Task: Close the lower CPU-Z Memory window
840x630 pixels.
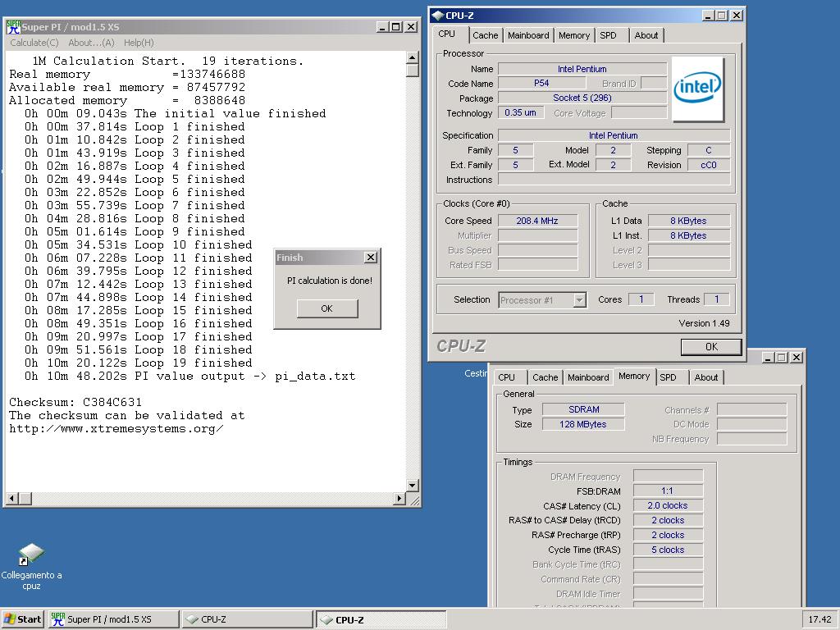Action: [797, 358]
